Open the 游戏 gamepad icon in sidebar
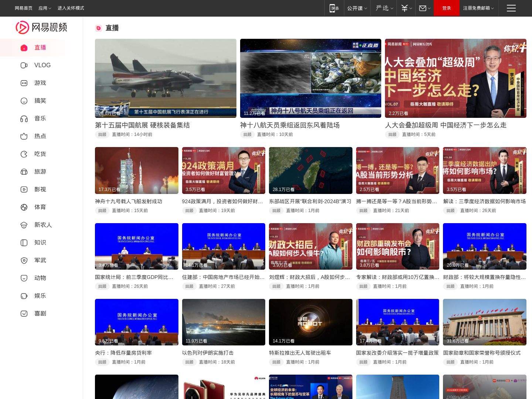The image size is (532, 399). tap(24, 83)
